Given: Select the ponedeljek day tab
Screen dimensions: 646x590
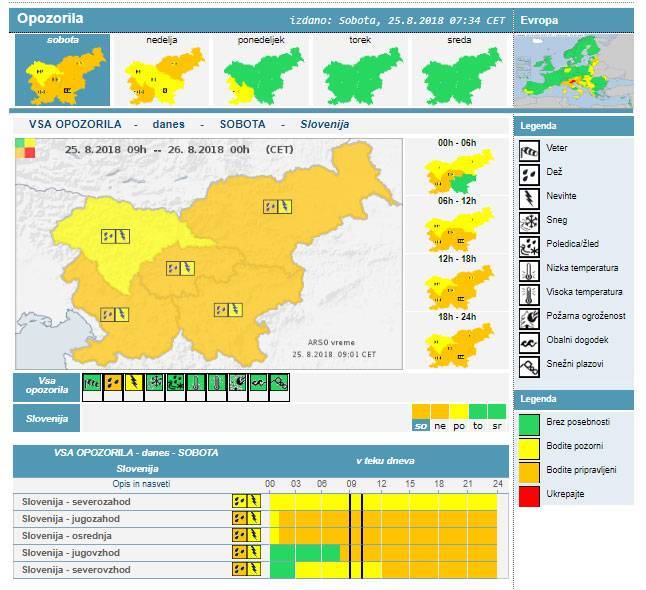Looking at the screenshot, I should coord(261,71).
